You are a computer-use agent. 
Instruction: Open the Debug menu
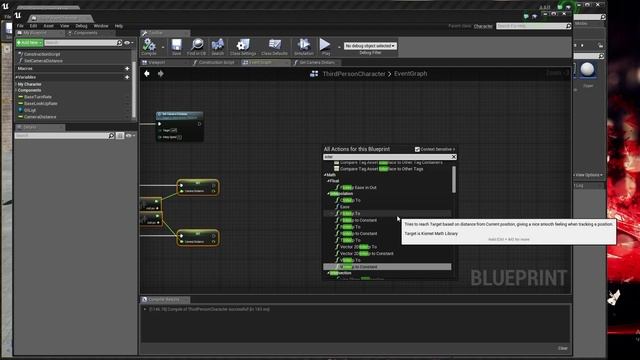click(81, 26)
